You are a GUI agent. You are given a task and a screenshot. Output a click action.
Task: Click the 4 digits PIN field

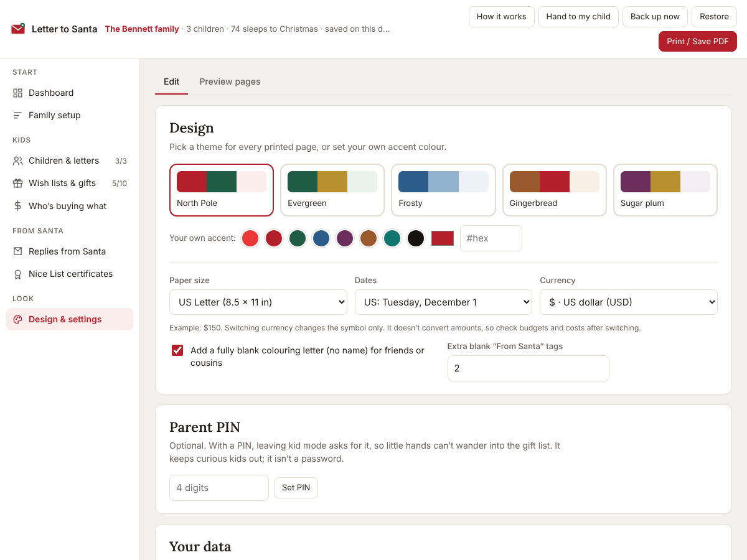(x=219, y=488)
